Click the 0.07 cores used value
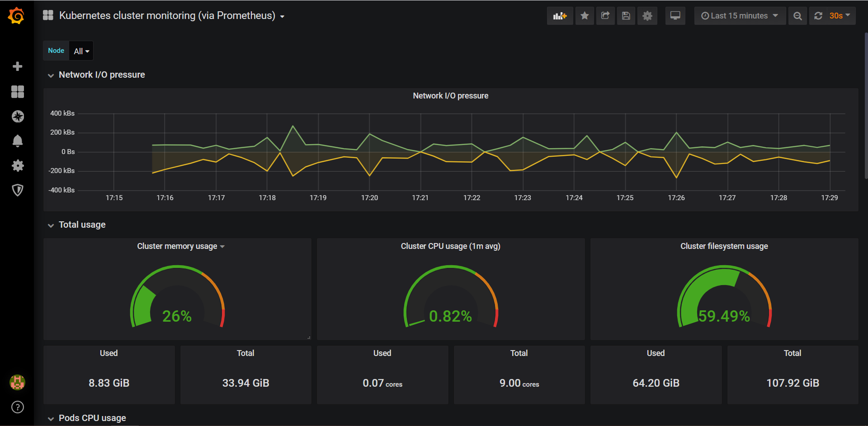 point(382,383)
